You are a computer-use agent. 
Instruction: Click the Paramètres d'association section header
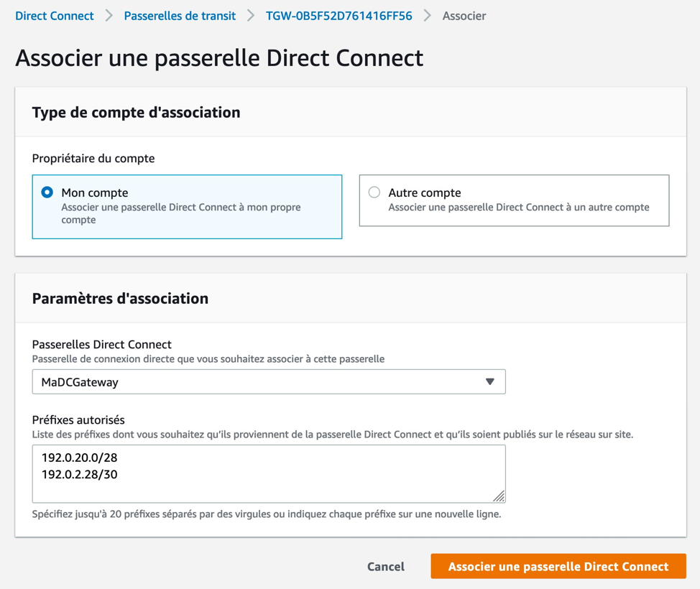(x=121, y=299)
